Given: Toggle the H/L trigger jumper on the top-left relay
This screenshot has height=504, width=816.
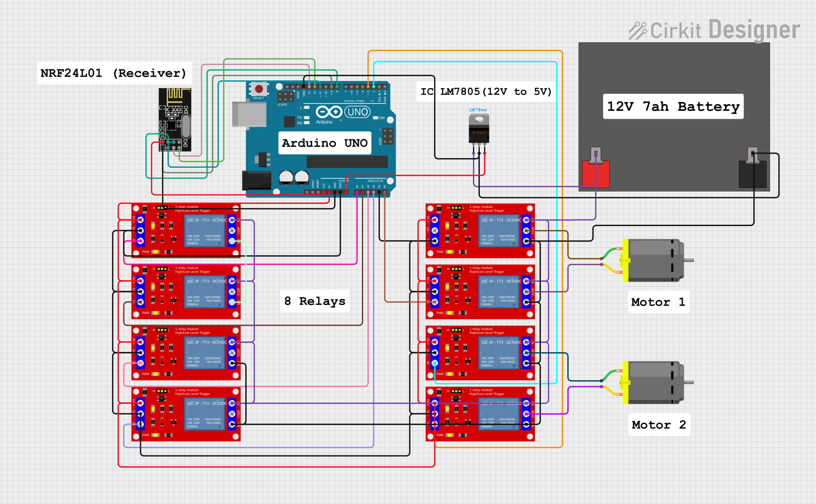Looking at the screenshot, I should tap(162, 207).
